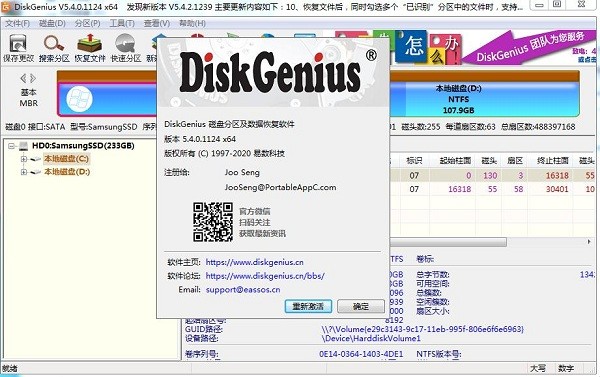Viewport: 600px width, 377px height.
Task: Click the 标识 column header
Action: (414, 161)
